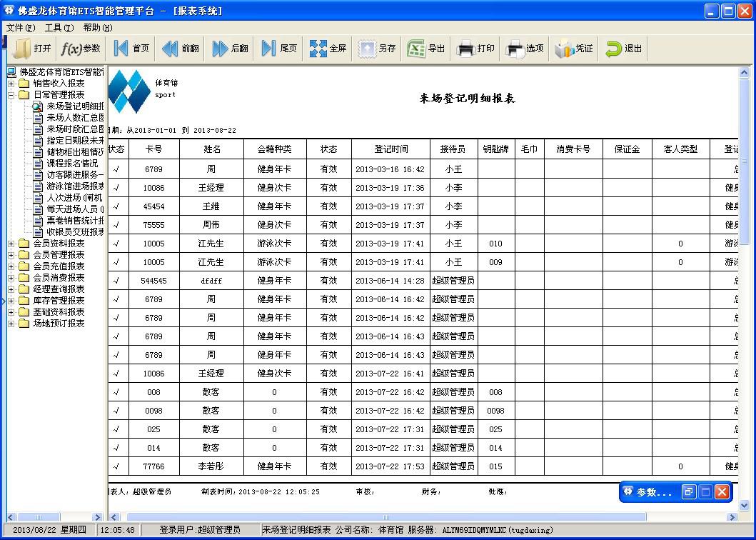The height and width of the screenshot is (540, 756).
Task: Expand the 会员充值报表 folder node
Action: pos(11,266)
